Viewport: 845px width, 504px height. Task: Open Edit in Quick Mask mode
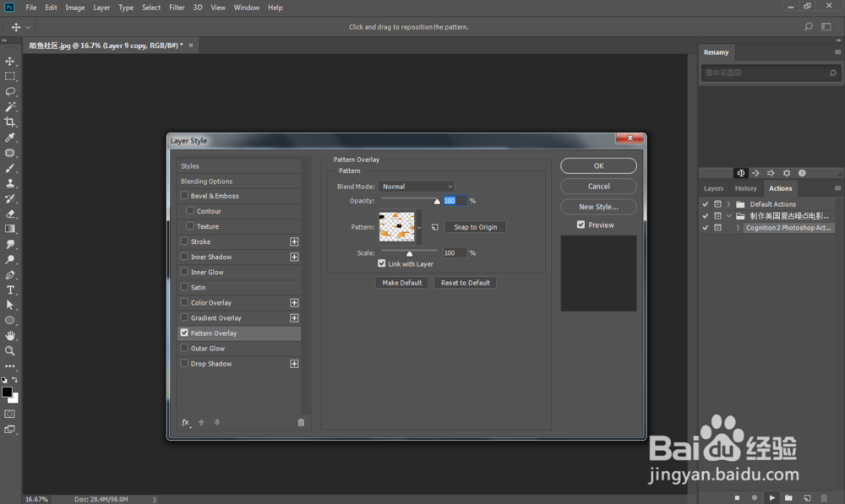pyautogui.click(x=9, y=414)
